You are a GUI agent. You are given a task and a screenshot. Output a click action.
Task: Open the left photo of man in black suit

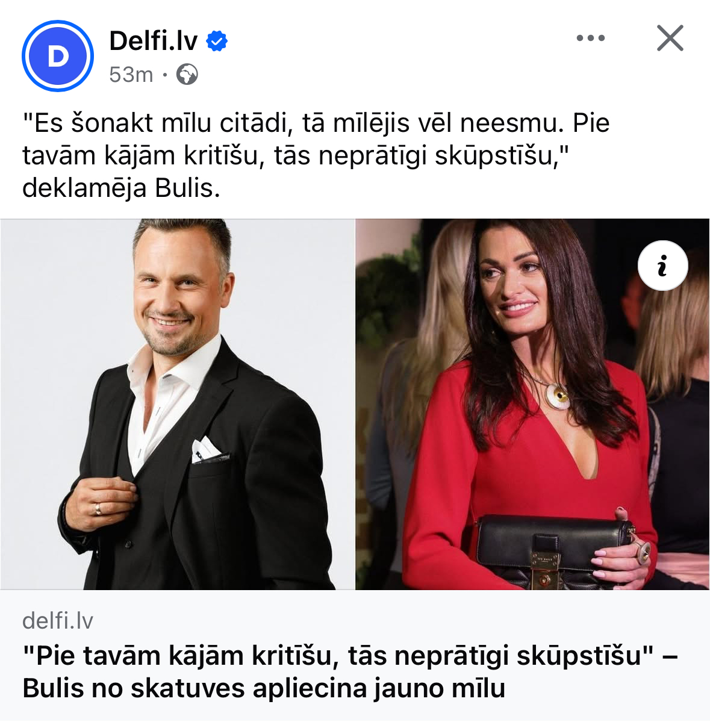(177, 404)
